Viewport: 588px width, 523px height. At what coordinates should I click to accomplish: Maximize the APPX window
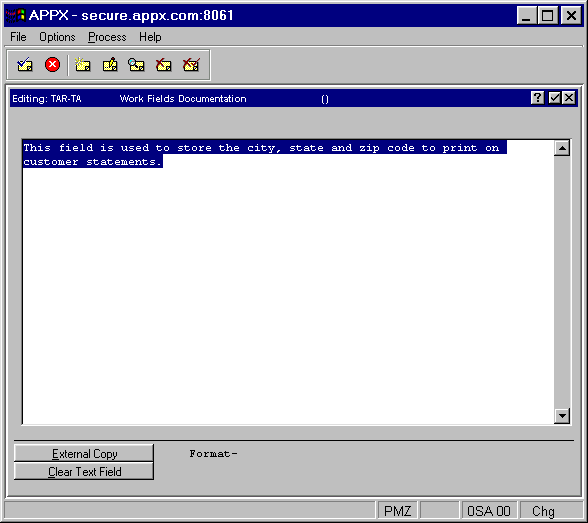(x=548, y=16)
